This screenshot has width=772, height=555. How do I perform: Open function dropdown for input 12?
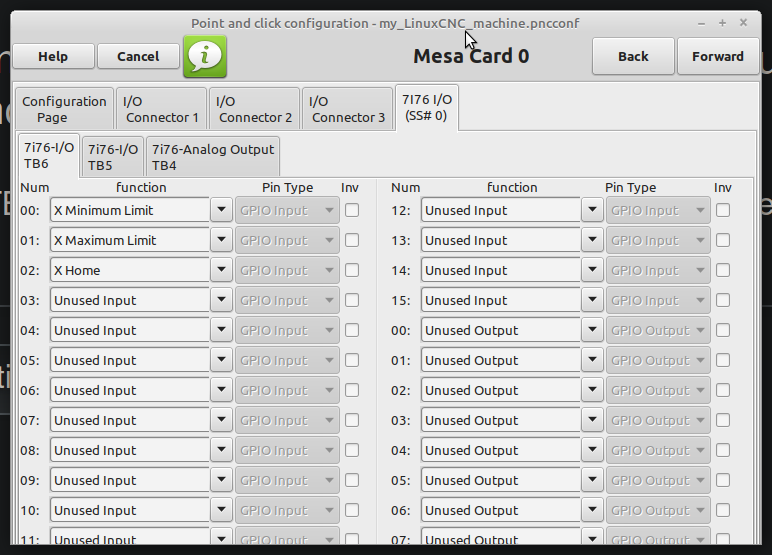592,210
